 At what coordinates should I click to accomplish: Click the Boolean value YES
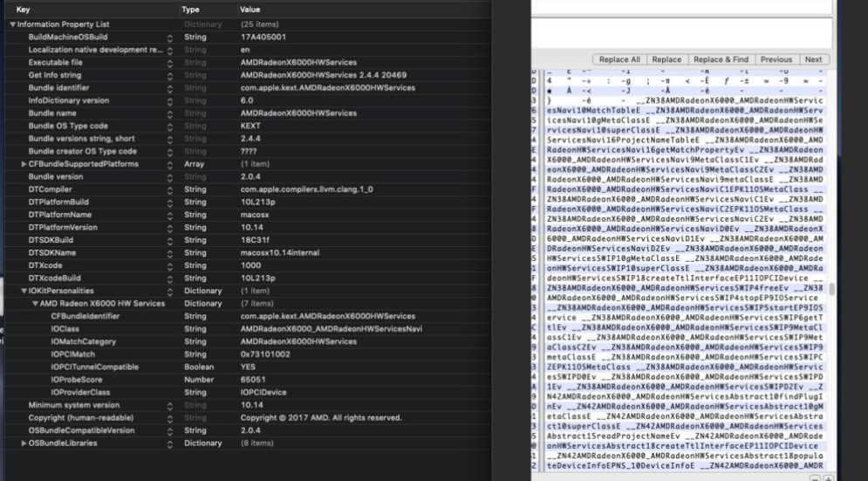[x=248, y=367]
